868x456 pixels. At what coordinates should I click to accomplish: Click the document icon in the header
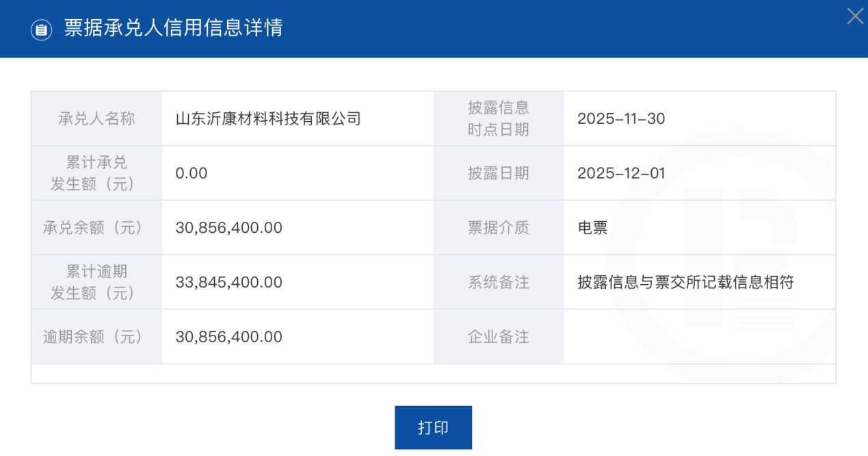click(x=42, y=29)
